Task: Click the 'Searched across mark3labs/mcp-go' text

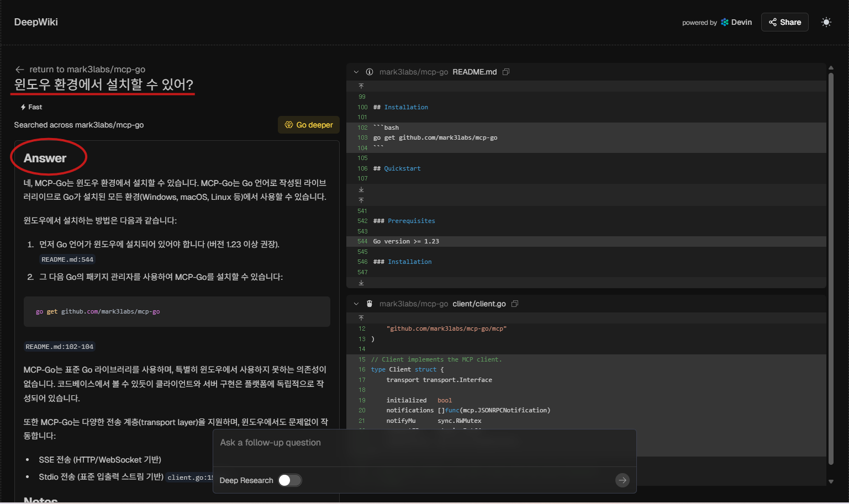Action: pos(79,125)
